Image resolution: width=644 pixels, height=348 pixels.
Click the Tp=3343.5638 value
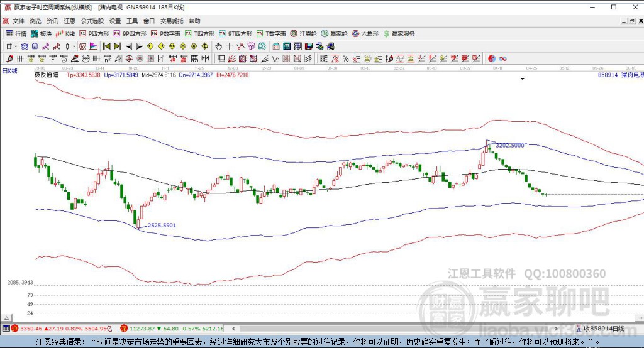[84, 75]
